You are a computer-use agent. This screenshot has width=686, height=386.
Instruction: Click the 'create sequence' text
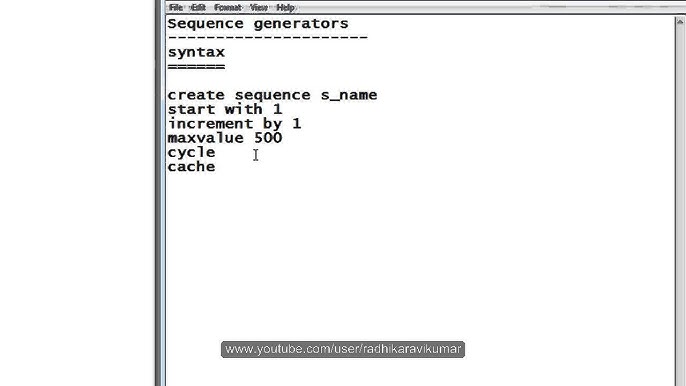[x=239, y=95]
